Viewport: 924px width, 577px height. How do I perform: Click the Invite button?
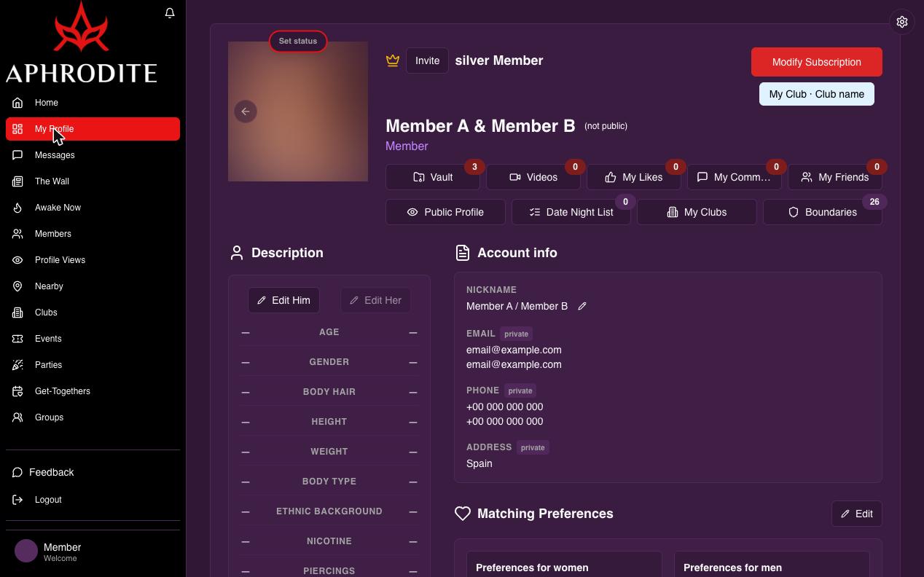(427, 61)
